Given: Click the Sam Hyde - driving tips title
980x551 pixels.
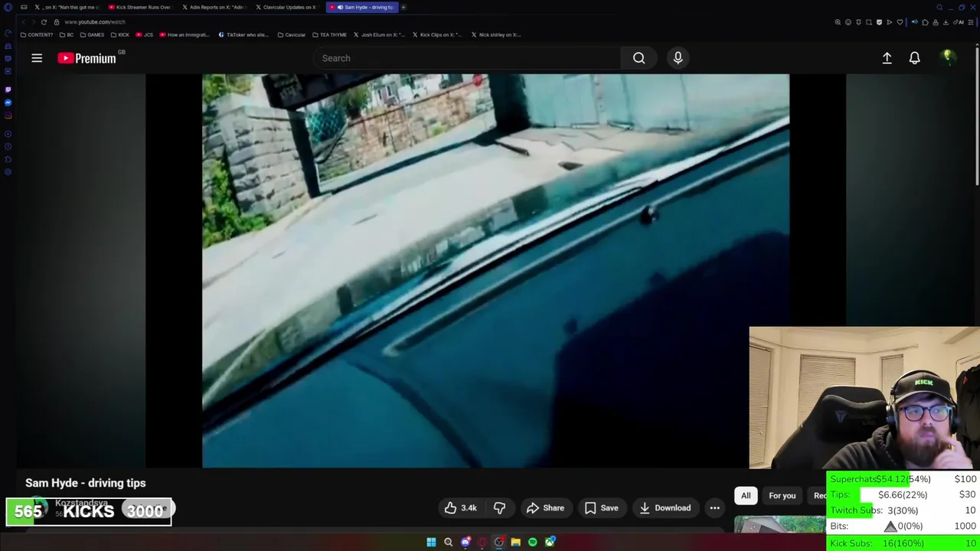Looking at the screenshot, I should [x=85, y=483].
